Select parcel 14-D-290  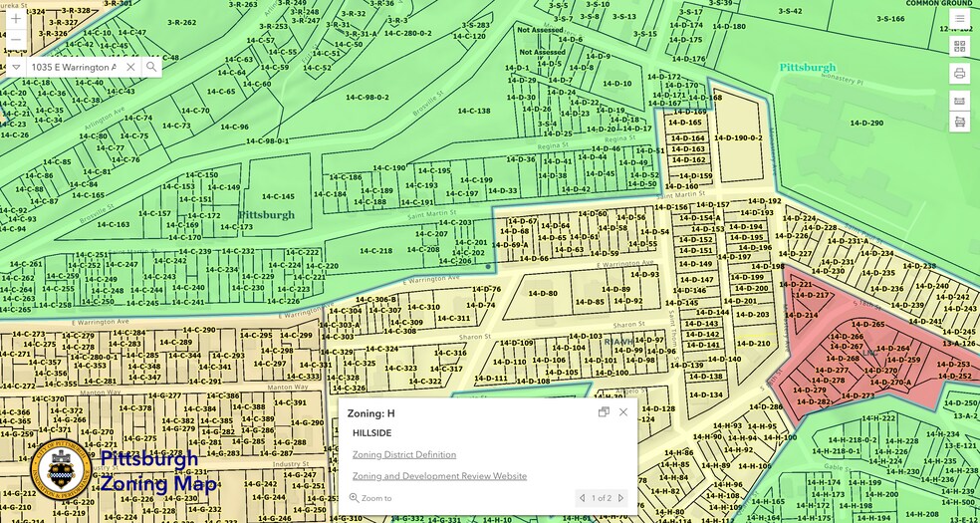pyautogui.click(x=866, y=124)
